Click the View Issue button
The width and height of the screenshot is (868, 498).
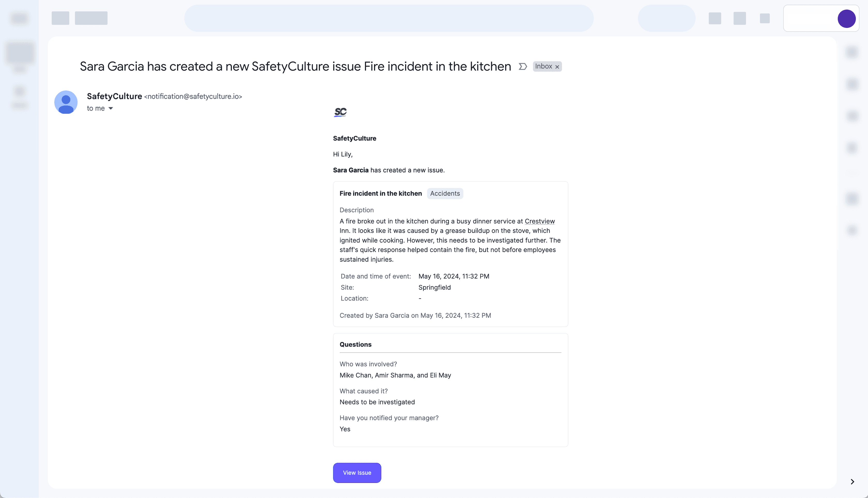click(357, 472)
